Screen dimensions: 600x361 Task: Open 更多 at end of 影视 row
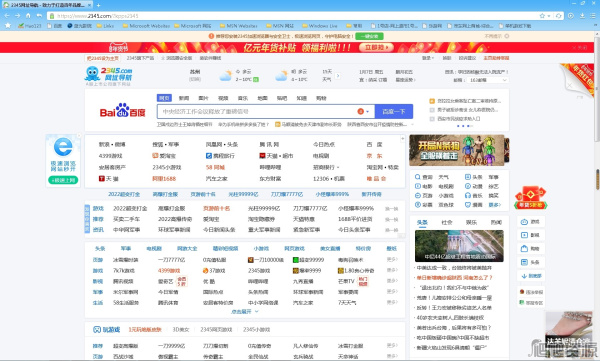(392, 281)
